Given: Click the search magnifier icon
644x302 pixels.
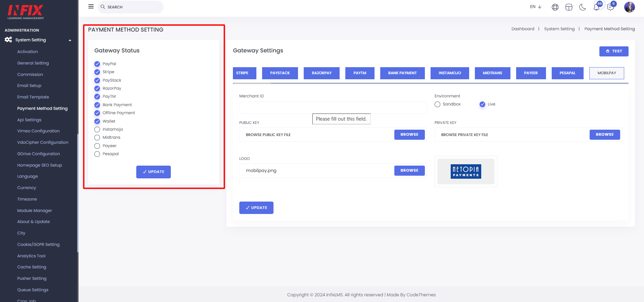Looking at the screenshot, I should pyautogui.click(x=103, y=7).
